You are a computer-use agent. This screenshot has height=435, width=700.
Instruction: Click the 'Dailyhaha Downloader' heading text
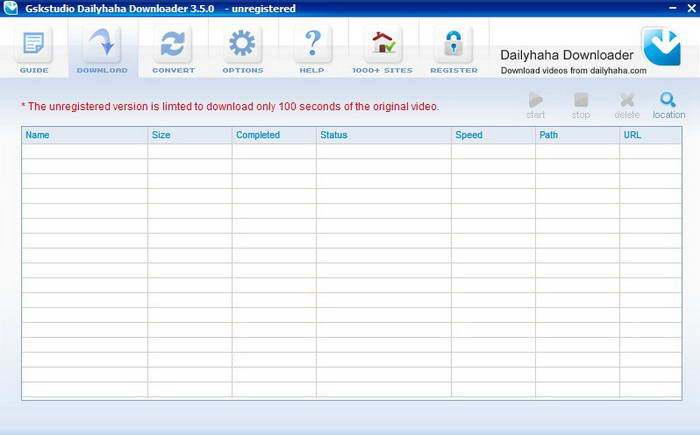coord(567,55)
